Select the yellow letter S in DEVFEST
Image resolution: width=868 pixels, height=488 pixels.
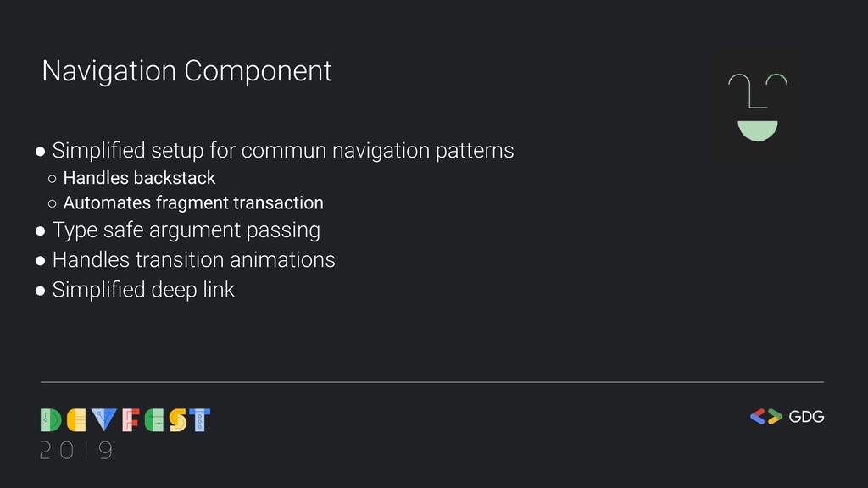[178, 420]
